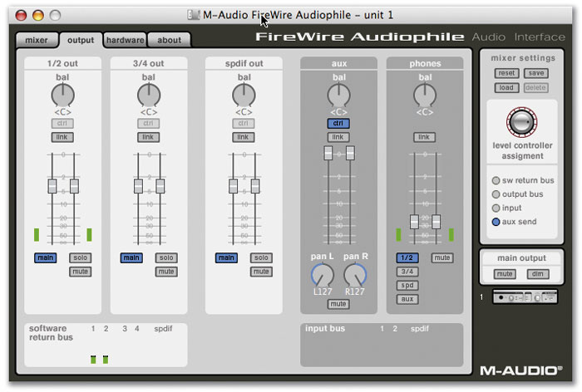The width and height of the screenshot is (582, 392).
Task: Click the spdif out balance knob
Action: click(244, 95)
